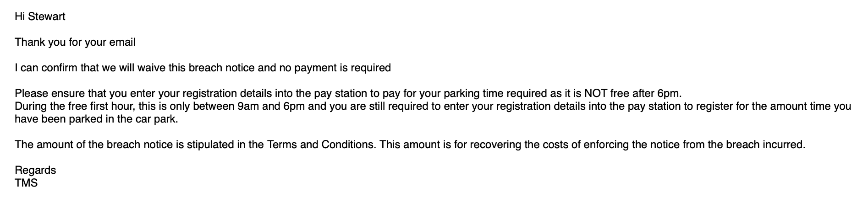Click the phrase 'no payment is required'
868x214 pixels.
click(335, 68)
